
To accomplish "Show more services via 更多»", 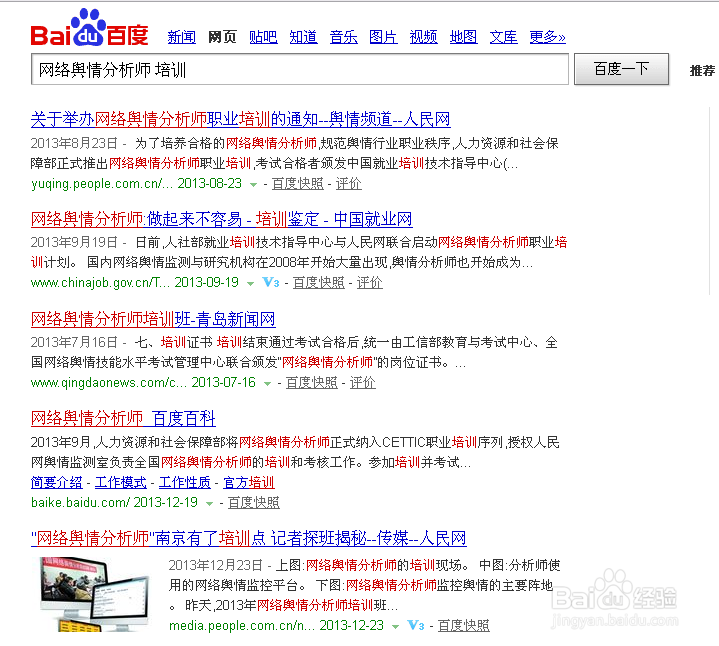I will pyautogui.click(x=548, y=37).
